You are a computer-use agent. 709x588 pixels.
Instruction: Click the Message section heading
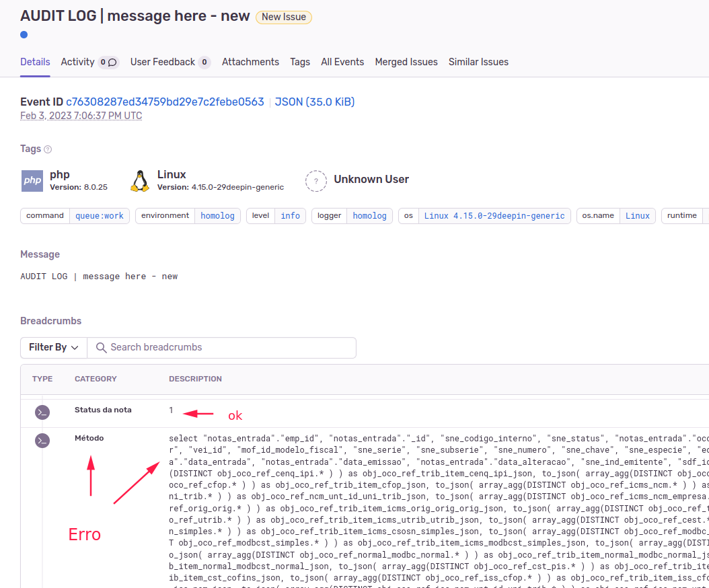coord(40,255)
